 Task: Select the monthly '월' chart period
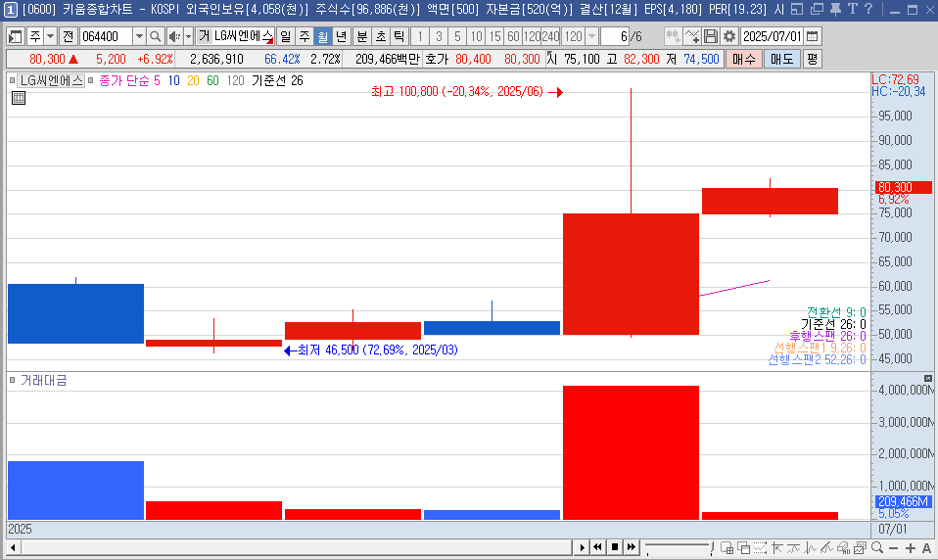tap(323, 36)
